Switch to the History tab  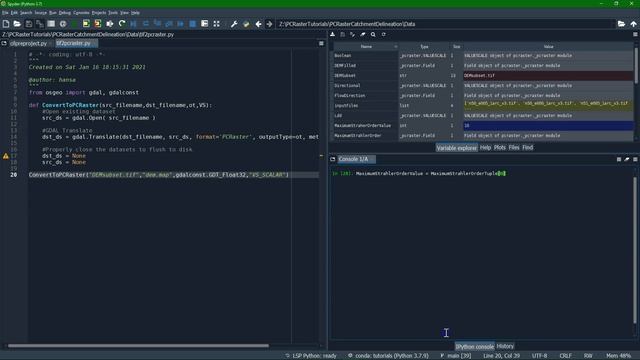505,346
